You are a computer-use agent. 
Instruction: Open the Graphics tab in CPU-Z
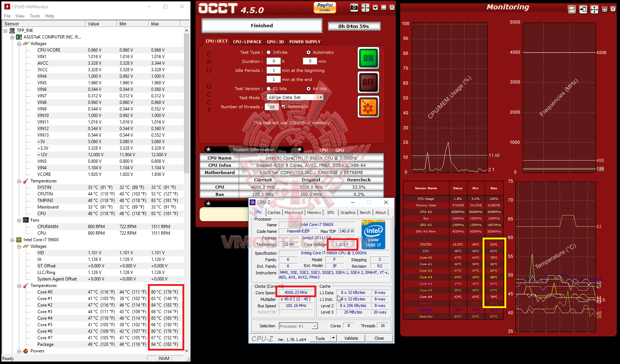pos(348,213)
